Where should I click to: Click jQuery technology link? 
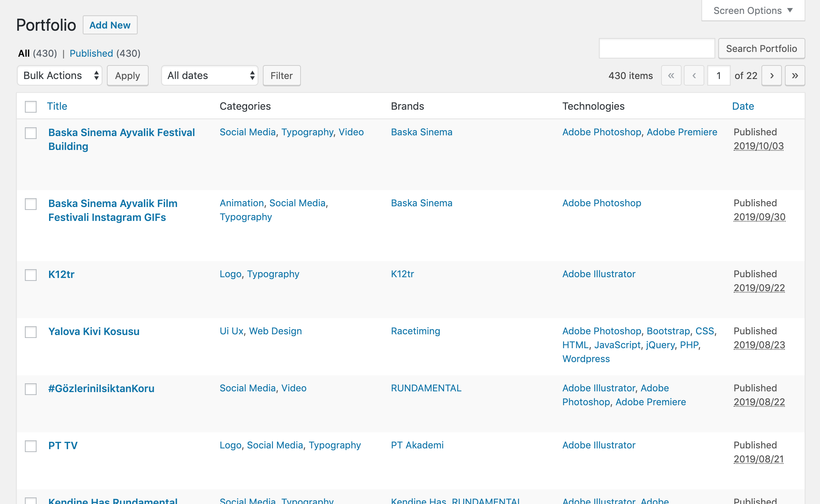pyautogui.click(x=660, y=345)
